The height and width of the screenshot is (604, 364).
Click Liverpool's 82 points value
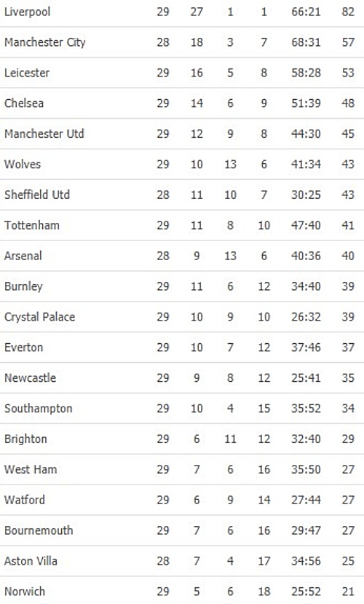348,12
